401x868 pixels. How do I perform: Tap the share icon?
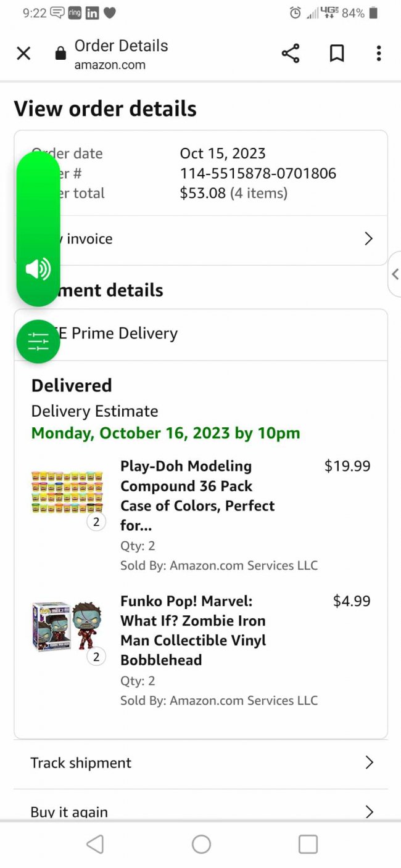(x=291, y=54)
